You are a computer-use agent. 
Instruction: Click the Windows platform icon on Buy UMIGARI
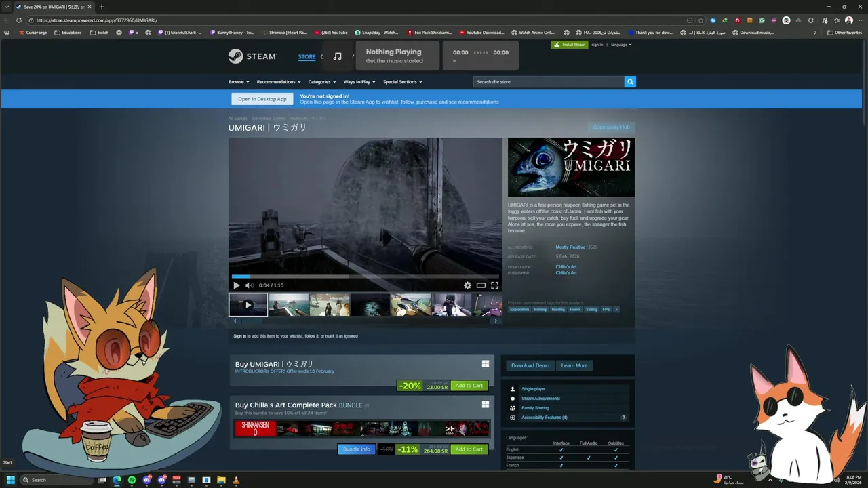click(x=486, y=364)
